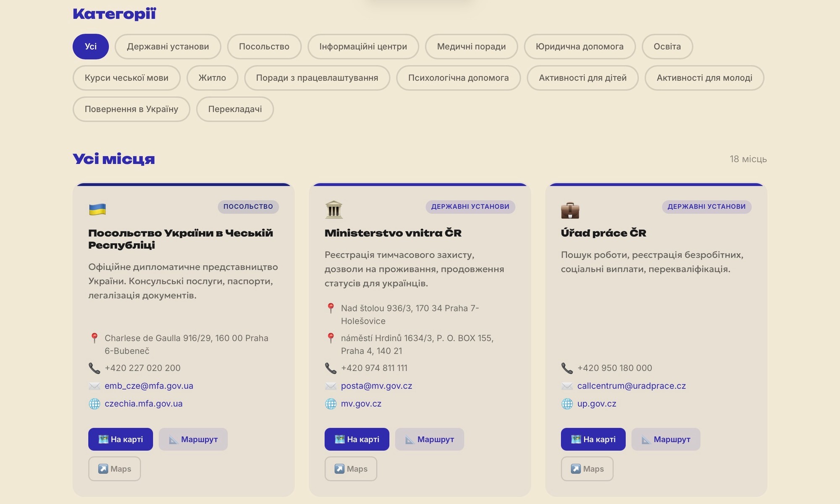840x504 pixels.
Task: Filter by Медичні поради category
Action: pyautogui.click(x=471, y=47)
